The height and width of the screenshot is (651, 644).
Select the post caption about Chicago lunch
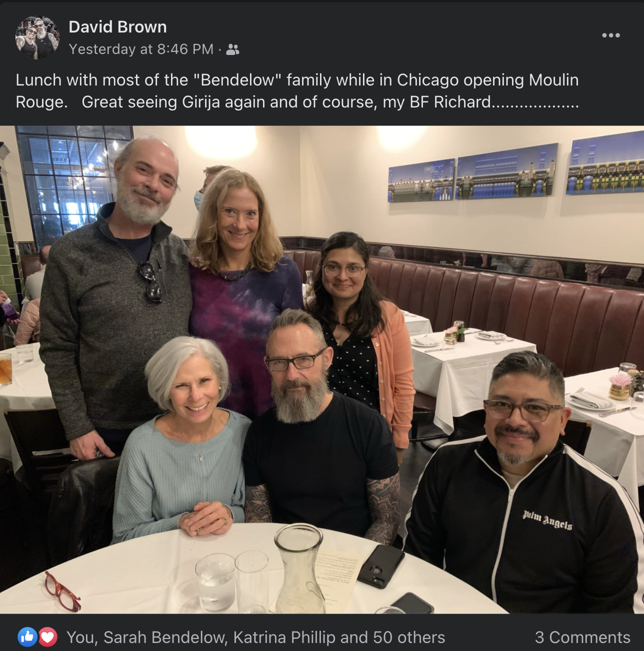(297, 91)
